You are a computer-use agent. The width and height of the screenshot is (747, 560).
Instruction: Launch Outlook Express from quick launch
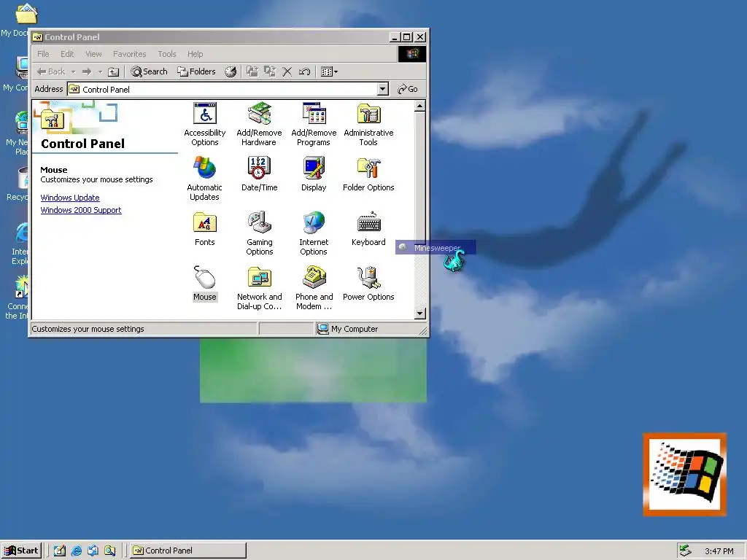93,551
